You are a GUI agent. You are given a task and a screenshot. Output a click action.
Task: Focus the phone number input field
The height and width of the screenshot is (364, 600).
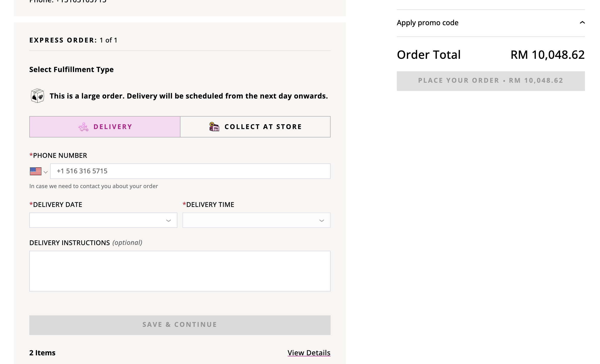click(x=190, y=171)
